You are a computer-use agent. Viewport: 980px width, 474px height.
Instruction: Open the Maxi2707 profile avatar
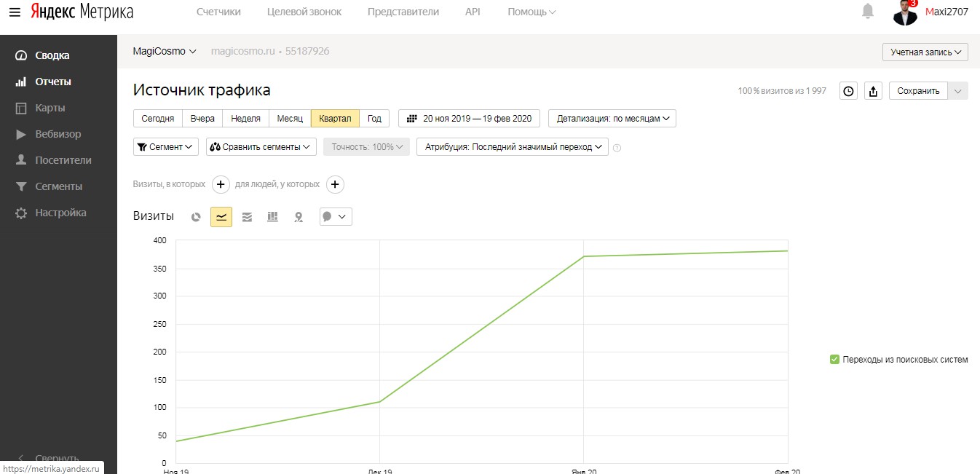(905, 12)
